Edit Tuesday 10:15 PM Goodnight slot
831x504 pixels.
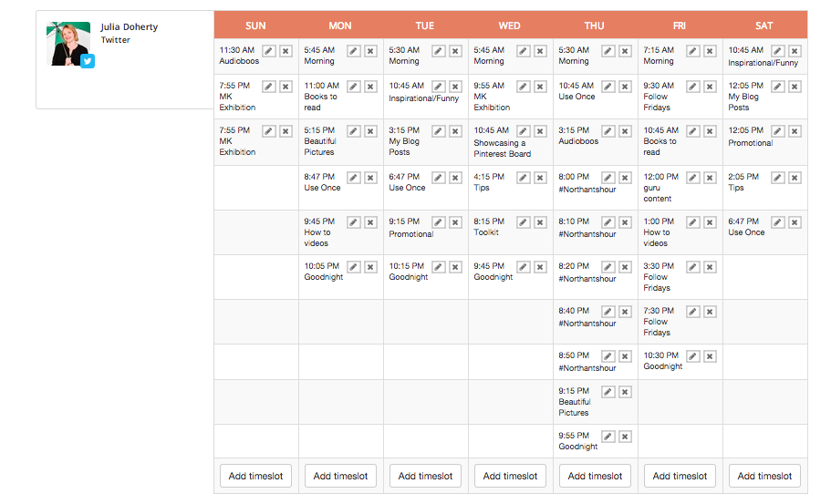(438, 267)
